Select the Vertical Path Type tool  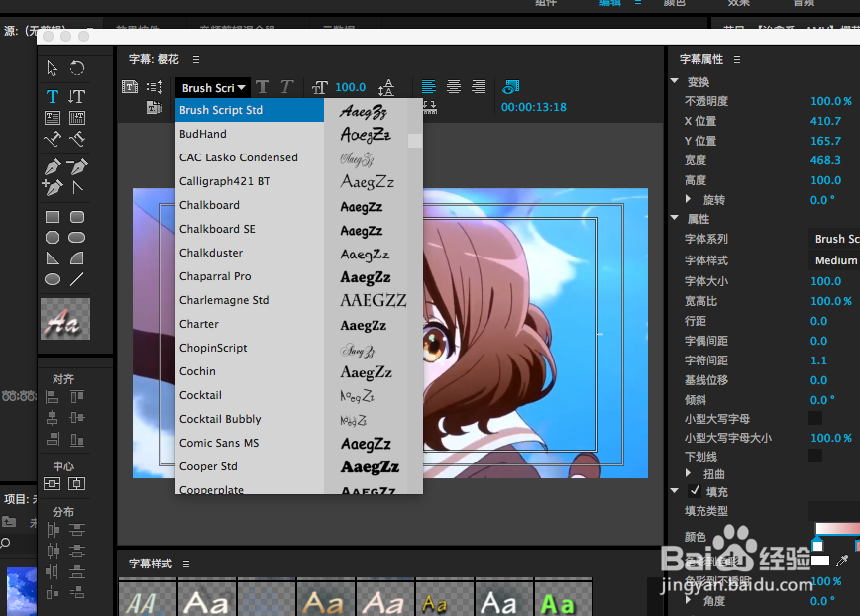pyautogui.click(x=77, y=140)
